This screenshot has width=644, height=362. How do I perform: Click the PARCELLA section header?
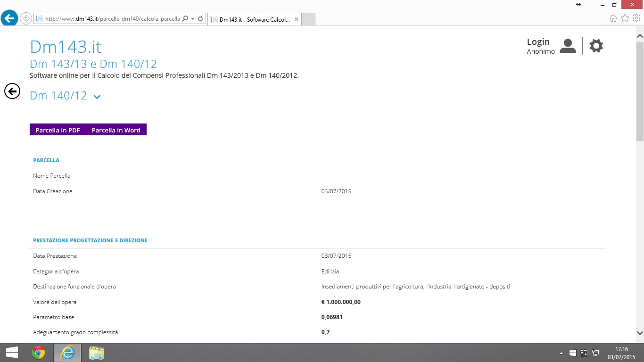point(46,160)
